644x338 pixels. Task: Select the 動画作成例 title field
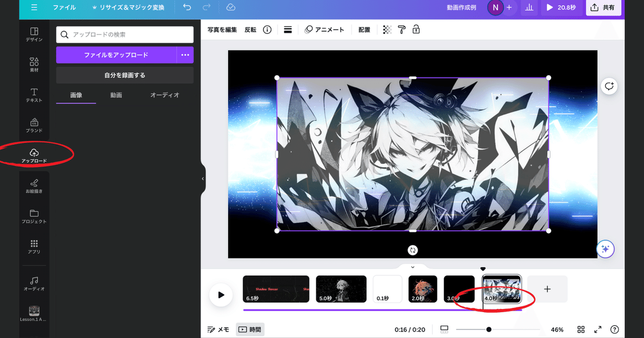tap(462, 8)
